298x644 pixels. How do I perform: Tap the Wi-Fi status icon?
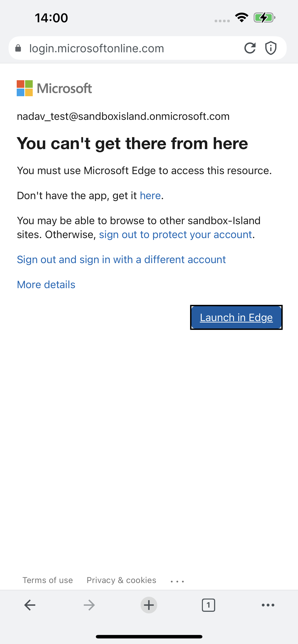click(x=241, y=17)
